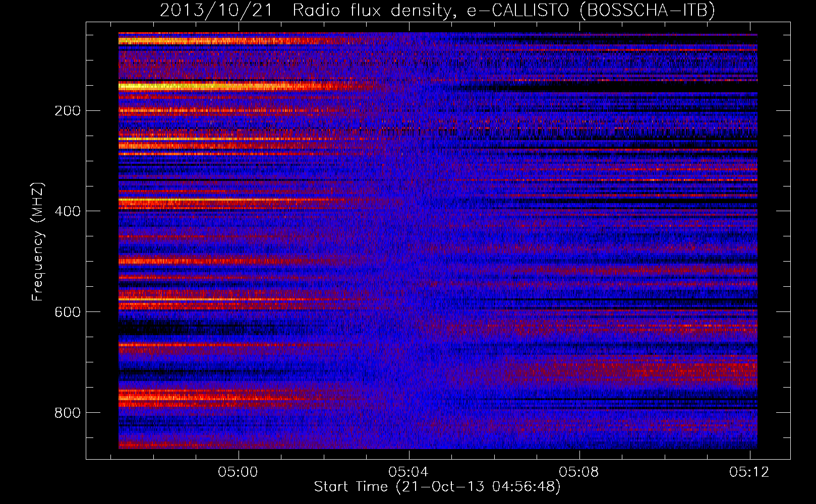Screen dimensions: 816x504
Task: Click the 05:04 time tick label
Action: coord(409,472)
